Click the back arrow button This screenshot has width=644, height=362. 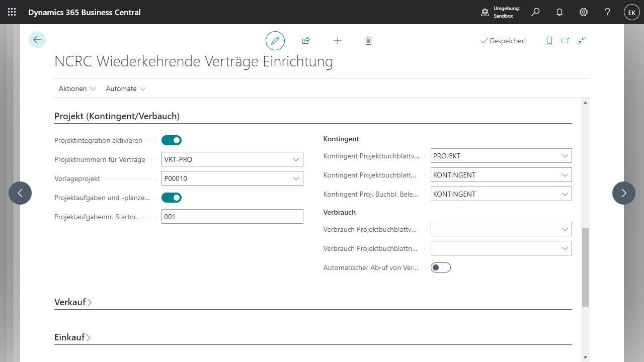(37, 40)
